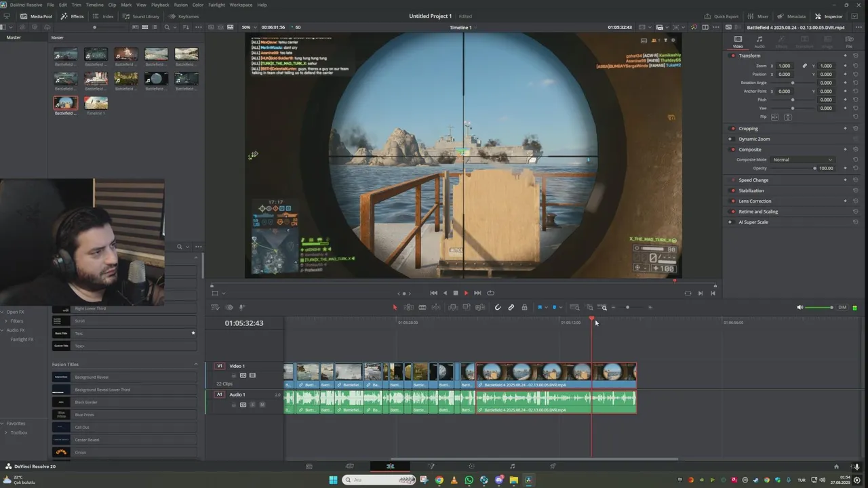This screenshot has height=488, width=868.
Task: Expand the Speed Change section
Action: 753,180
